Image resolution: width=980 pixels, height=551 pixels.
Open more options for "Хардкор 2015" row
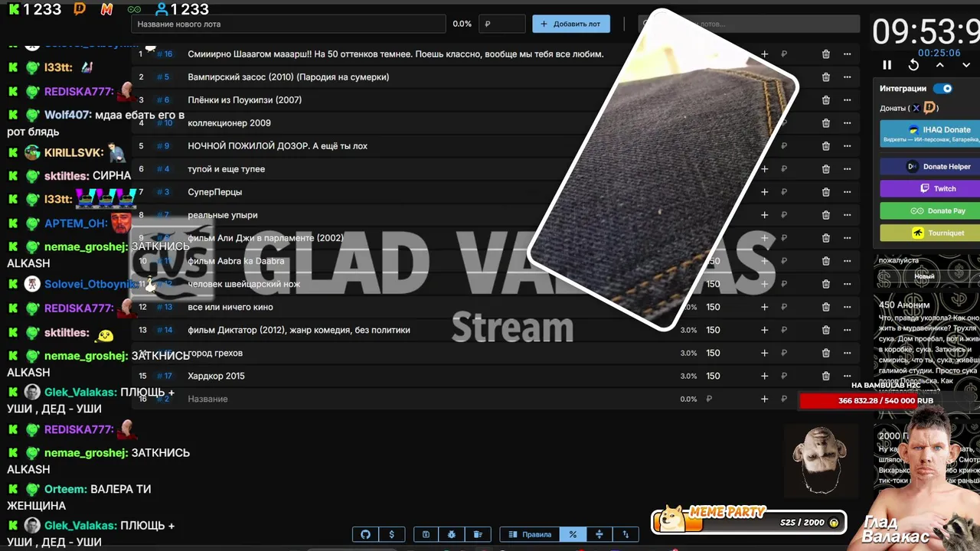(847, 376)
